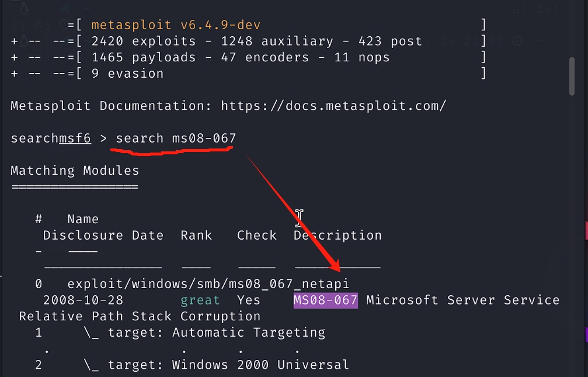Click the highlighted MS08-067 description text

(x=325, y=300)
